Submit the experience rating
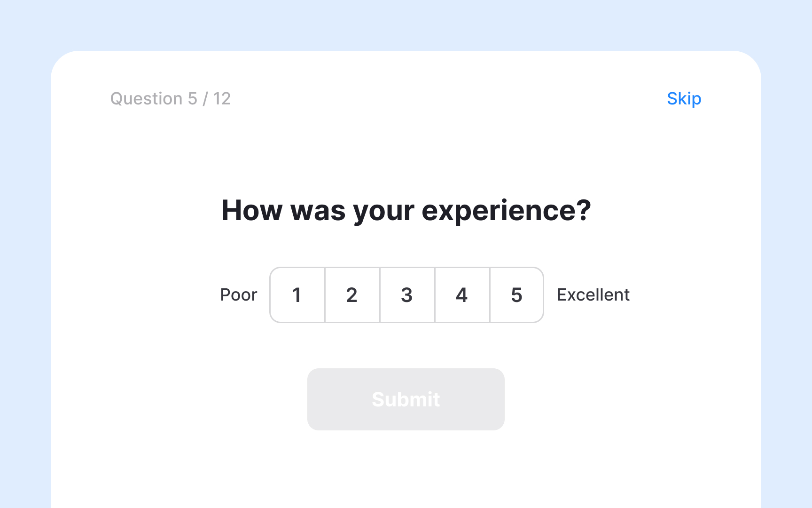Screen dimensions: 812x508 click(x=406, y=399)
